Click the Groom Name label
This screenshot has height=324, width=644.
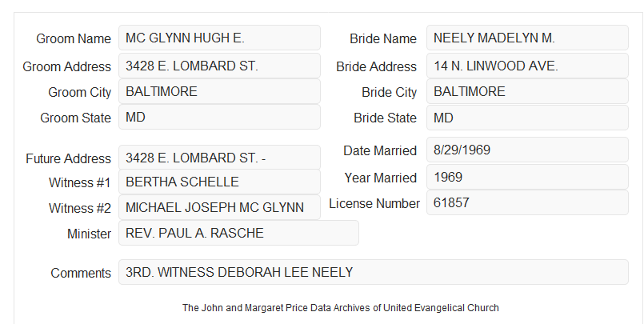74,38
